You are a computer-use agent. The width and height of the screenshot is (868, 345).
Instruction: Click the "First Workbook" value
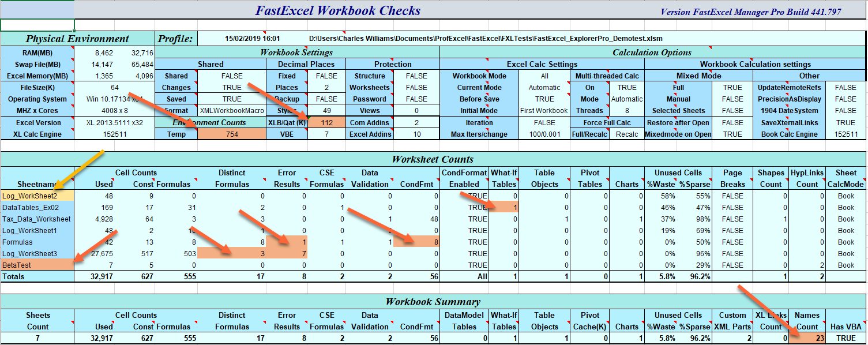coord(544,111)
